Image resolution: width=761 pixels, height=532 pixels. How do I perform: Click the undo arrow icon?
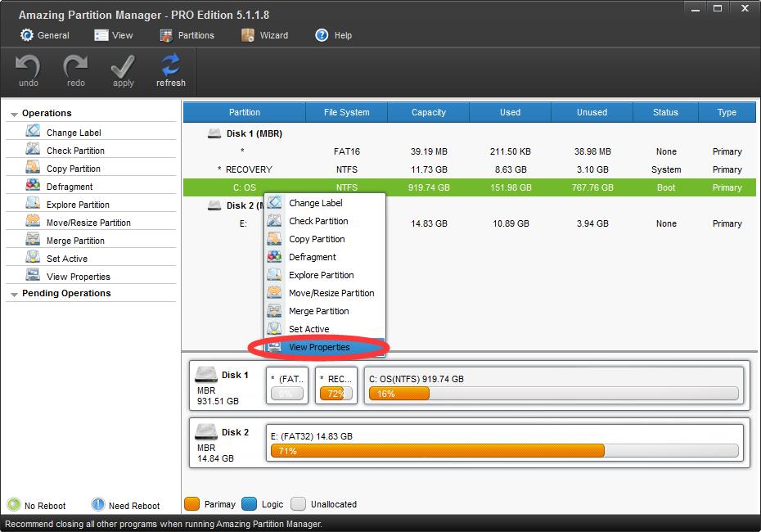pos(28,65)
